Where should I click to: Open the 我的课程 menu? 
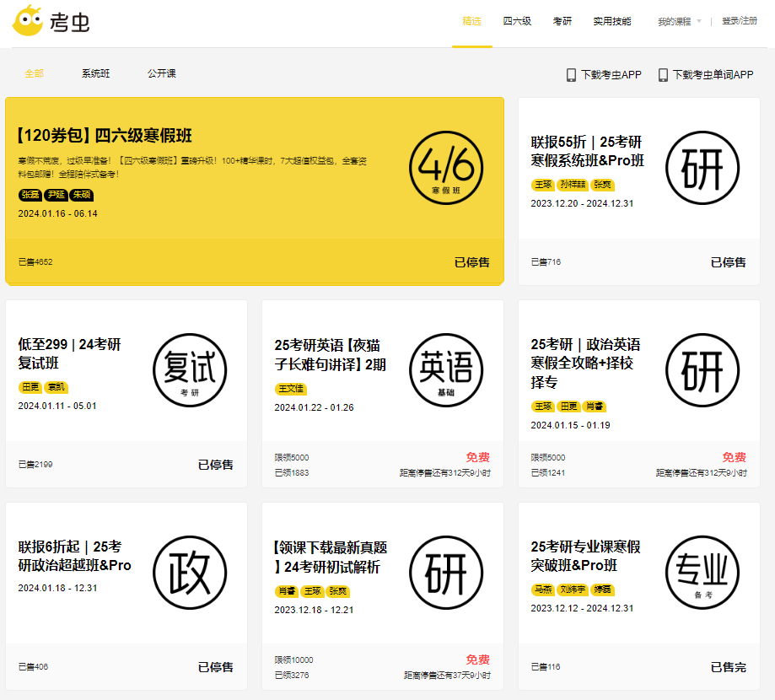pyautogui.click(x=675, y=21)
